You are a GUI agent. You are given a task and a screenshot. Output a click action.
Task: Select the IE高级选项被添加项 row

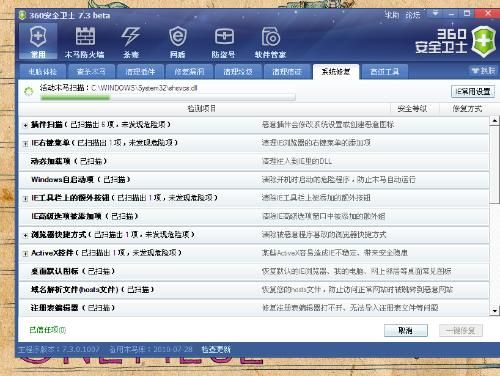click(x=254, y=217)
